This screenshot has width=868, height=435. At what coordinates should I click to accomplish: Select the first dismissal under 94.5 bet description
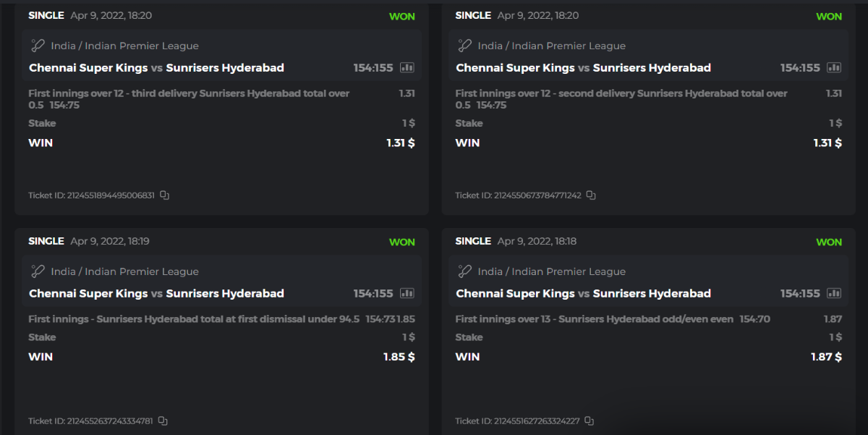click(194, 319)
